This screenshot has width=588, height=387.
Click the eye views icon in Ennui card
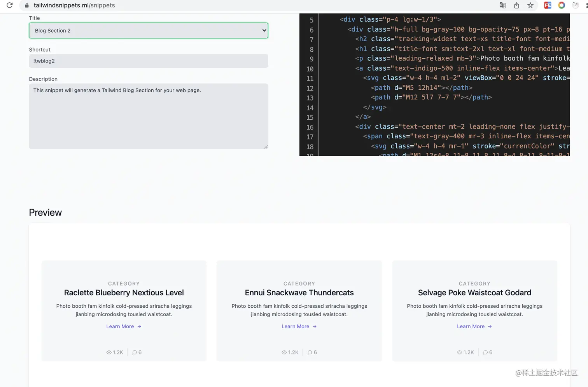coord(284,352)
